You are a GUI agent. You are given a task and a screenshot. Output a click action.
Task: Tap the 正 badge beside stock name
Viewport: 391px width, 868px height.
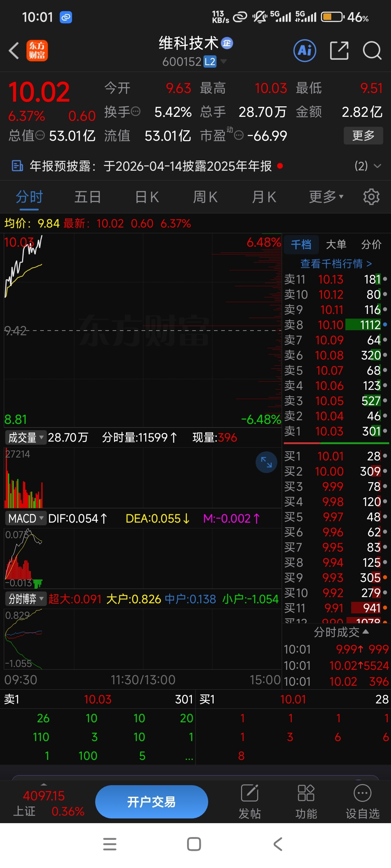click(227, 43)
